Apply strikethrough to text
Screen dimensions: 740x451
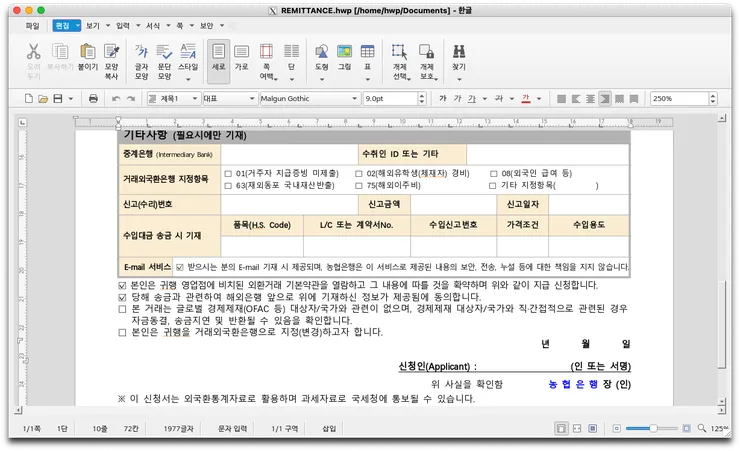tap(499, 99)
